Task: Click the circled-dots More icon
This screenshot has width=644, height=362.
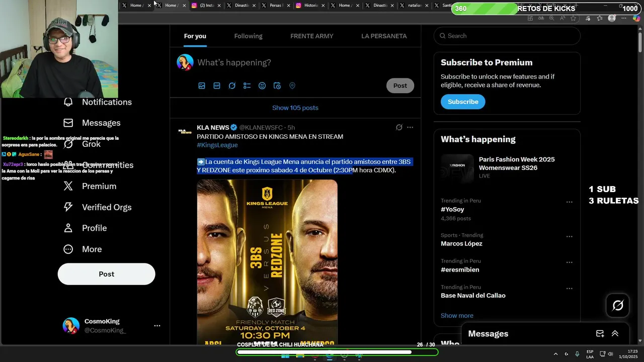Action: pyautogui.click(x=68, y=249)
